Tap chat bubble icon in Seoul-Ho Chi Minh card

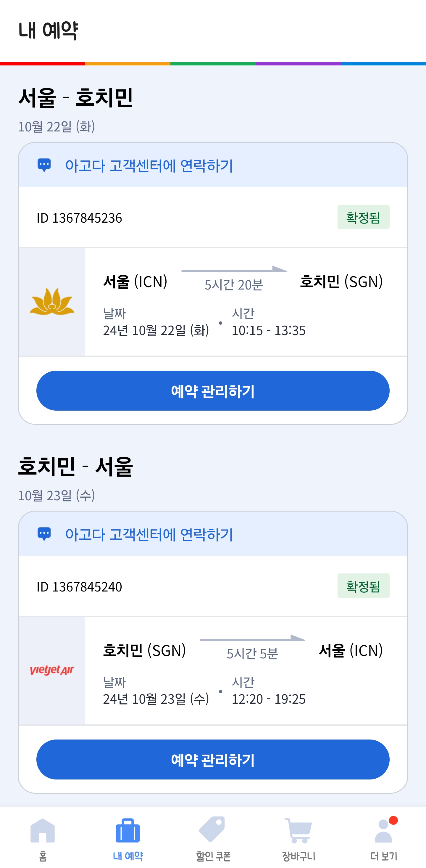pyautogui.click(x=44, y=165)
